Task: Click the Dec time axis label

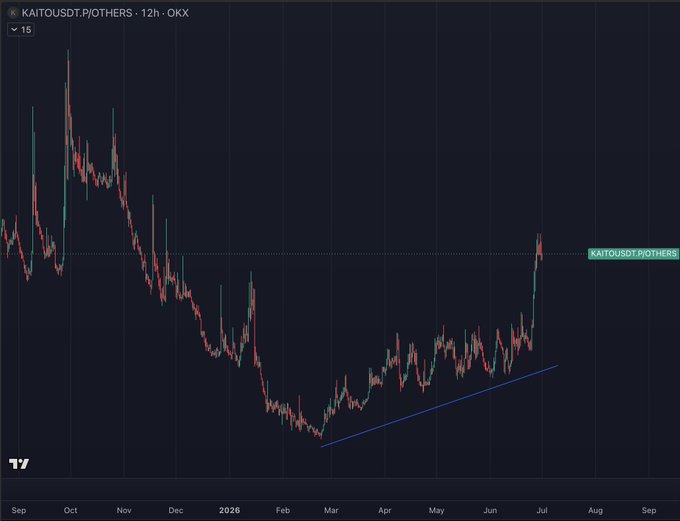Action: [176, 510]
